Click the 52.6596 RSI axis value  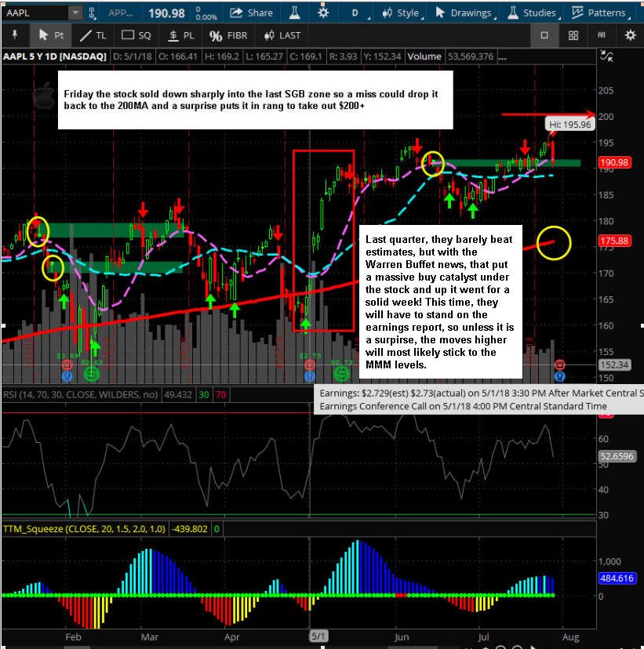point(617,456)
